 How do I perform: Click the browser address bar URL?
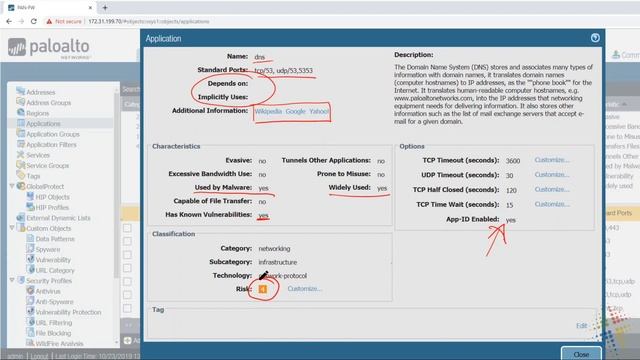coord(149,21)
